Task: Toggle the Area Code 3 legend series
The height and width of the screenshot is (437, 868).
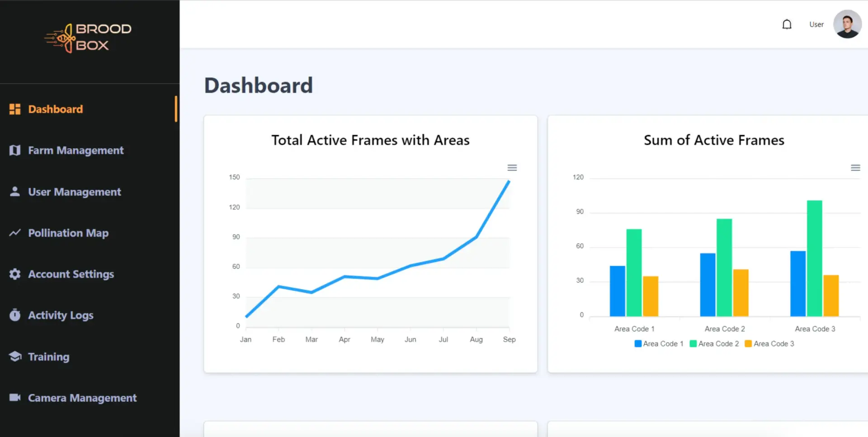Action: click(769, 343)
